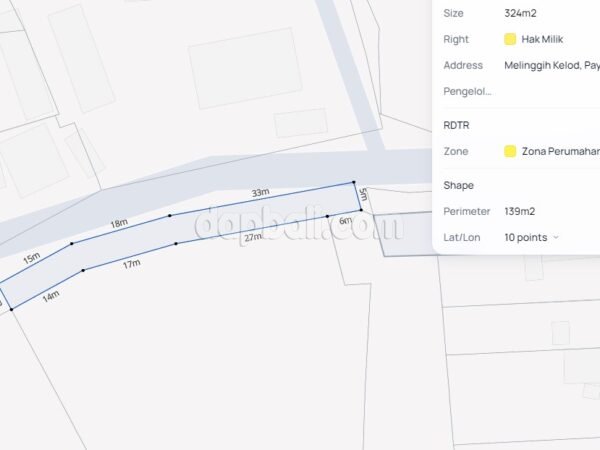Click the yellow Hak Milik swatch
Screen dimensions: 600x450
pos(510,39)
